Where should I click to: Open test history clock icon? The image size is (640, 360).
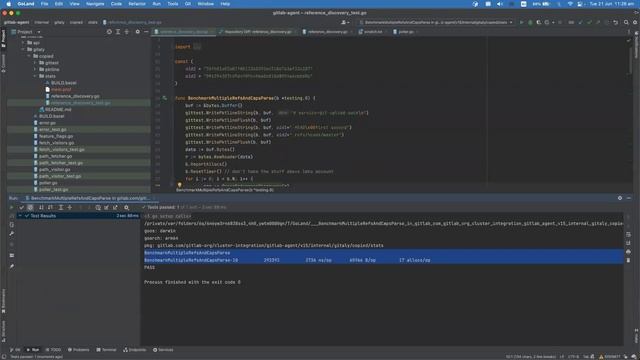click(98, 207)
